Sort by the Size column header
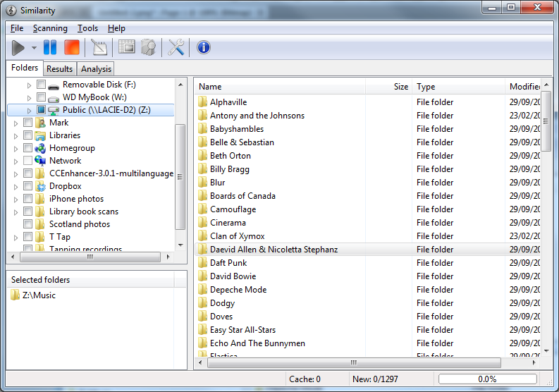This screenshot has width=559, height=392. click(388, 87)
